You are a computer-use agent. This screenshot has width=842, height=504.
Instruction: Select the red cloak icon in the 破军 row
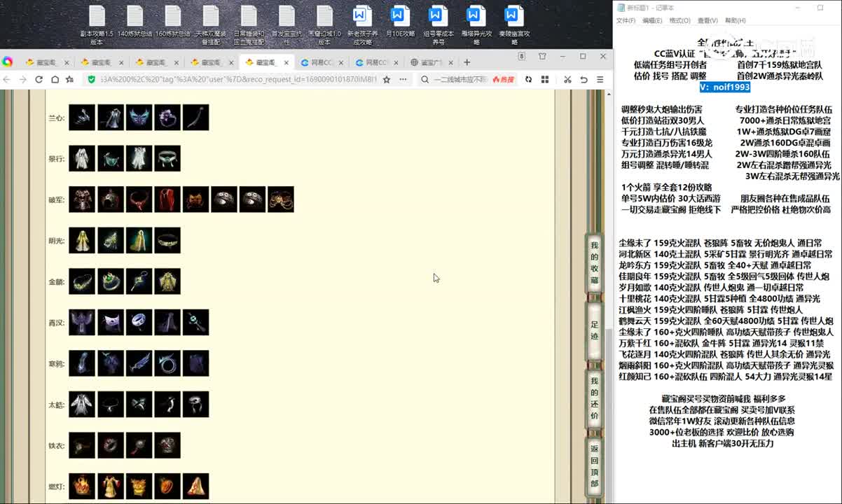[167, 199]
